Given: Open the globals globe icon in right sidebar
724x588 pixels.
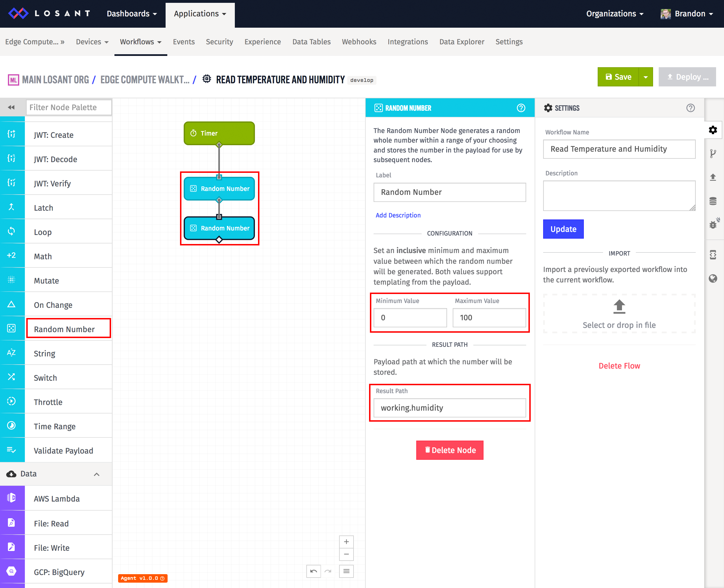Looking at the screenshot, I should click(x=713, y=278).
